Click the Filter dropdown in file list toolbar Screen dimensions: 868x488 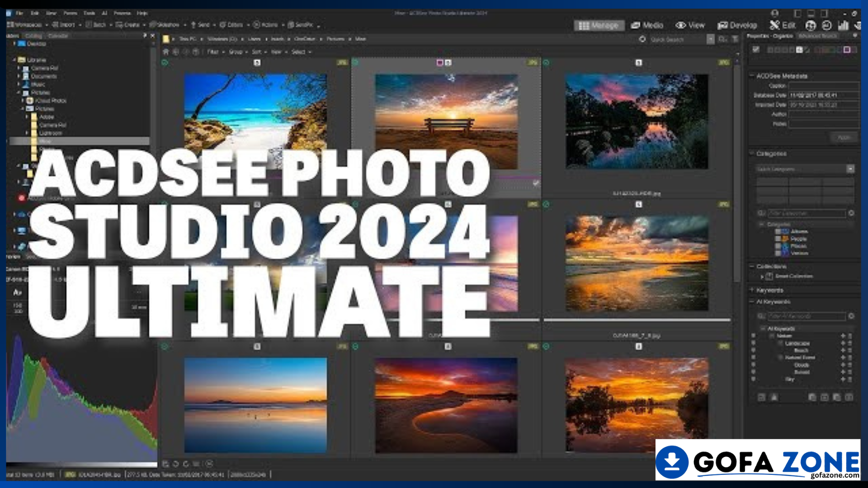point(215,52)
